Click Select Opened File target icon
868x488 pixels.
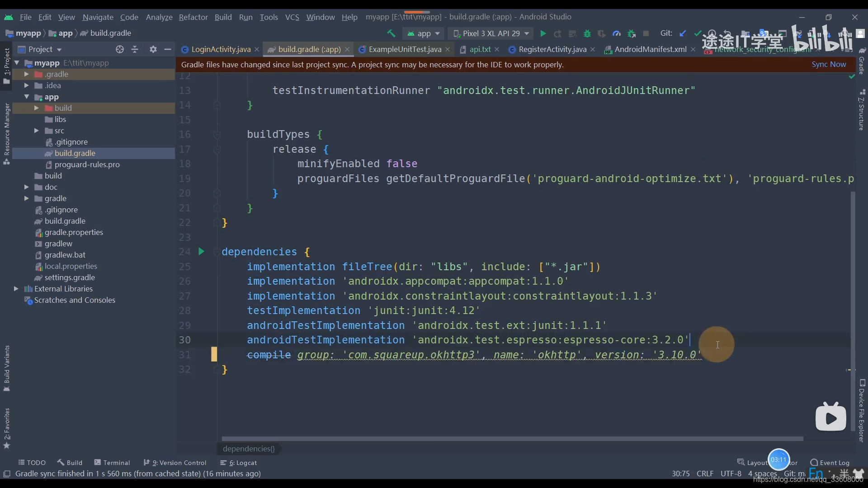120,49
